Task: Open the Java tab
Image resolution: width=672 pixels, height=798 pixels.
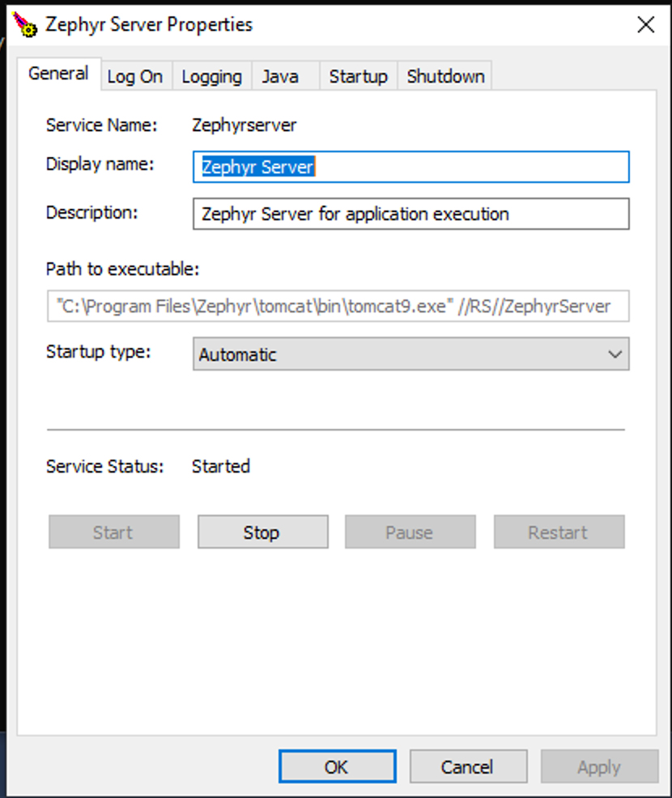Action: coord(280,77)
